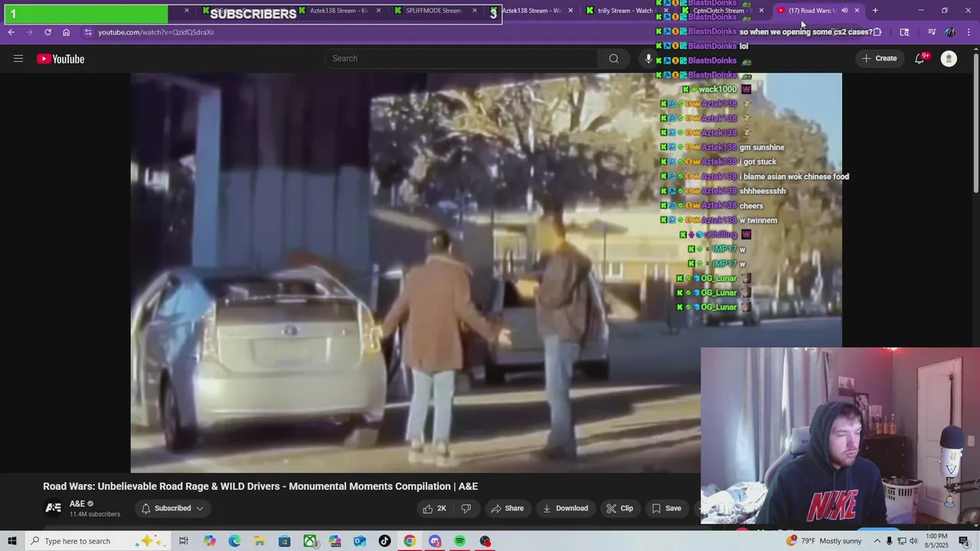Click the Download button
This screenshot has height=551, width=980.
tap(565, 508)
